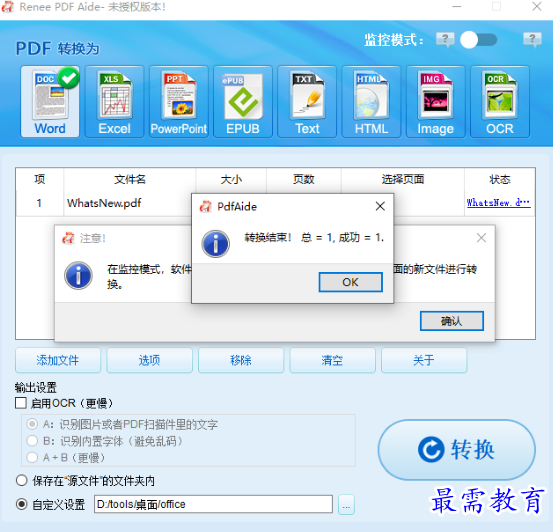Enable the 启用OCR checkbox

pyautogui.click(x=21, y=403)
